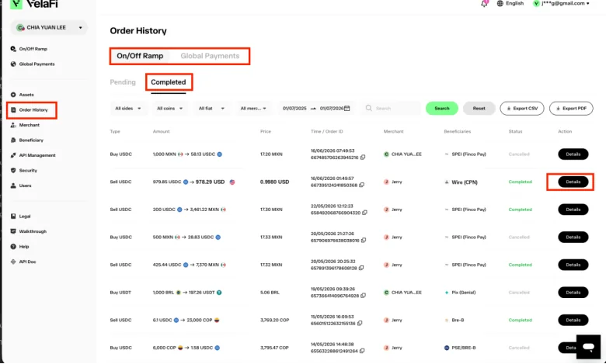
Task: Open the notification bell icon
Action: click(484, 3)
